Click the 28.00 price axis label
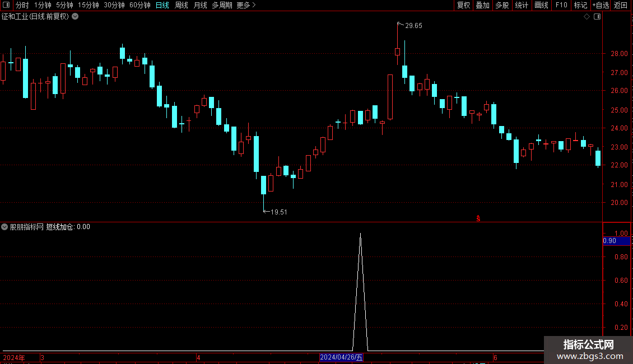633x364 pixels. [619, 54]
